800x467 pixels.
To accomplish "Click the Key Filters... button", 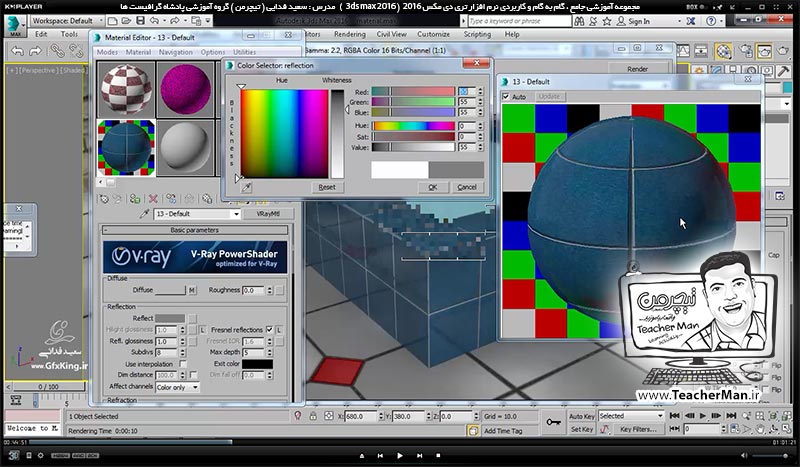I will (638, 429).
